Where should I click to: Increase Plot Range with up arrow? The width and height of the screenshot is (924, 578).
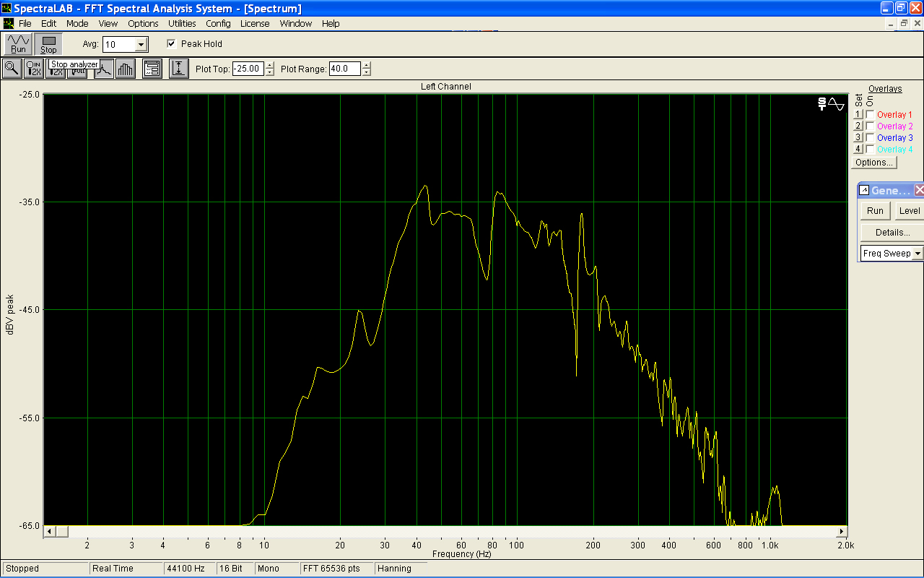pyautogui.click(x=367, y=66)
